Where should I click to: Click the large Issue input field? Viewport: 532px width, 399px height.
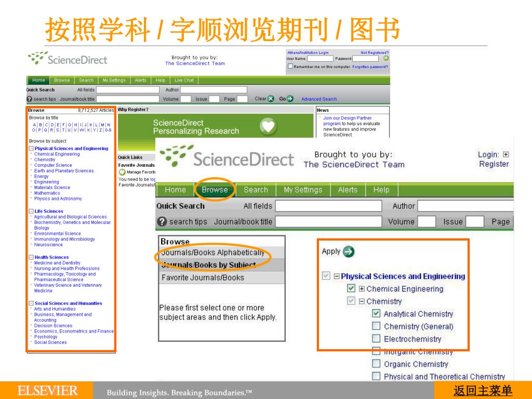(x=475, y=221)
